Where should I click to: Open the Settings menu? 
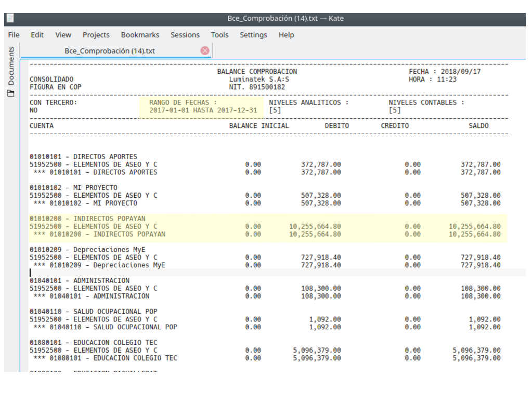253,35
